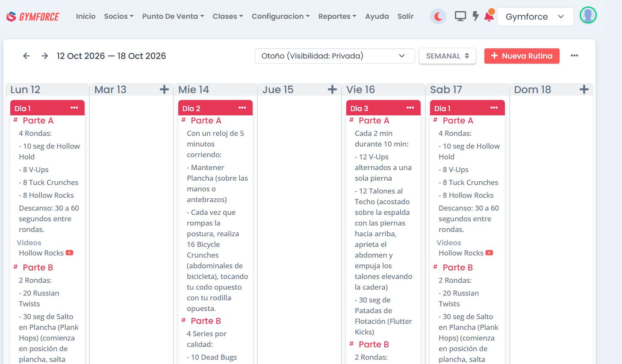This screenshot has height=364, width=622.
Task: Expand the Clases menu
Action: pos(228,16)
